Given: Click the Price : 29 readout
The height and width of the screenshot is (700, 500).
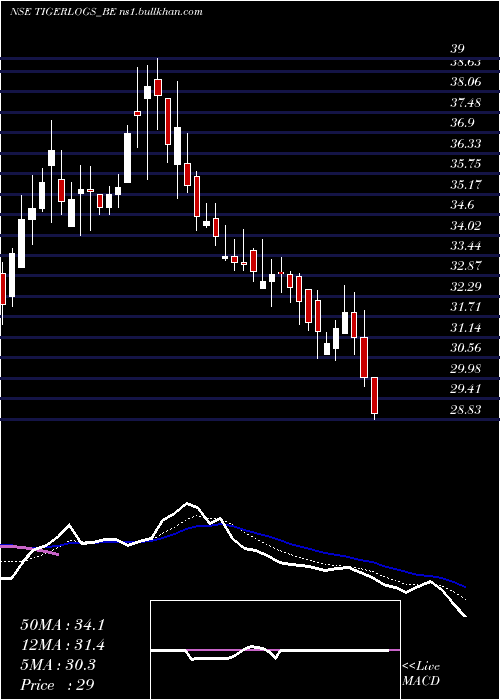Looking at the screenshot, I should pyautogui.click(x=57, y=685).
